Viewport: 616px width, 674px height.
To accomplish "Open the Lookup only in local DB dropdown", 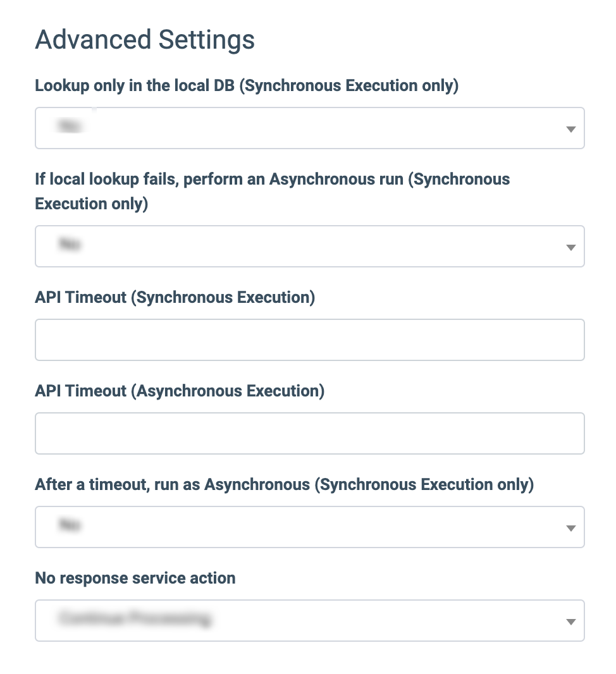I will 309,128.
